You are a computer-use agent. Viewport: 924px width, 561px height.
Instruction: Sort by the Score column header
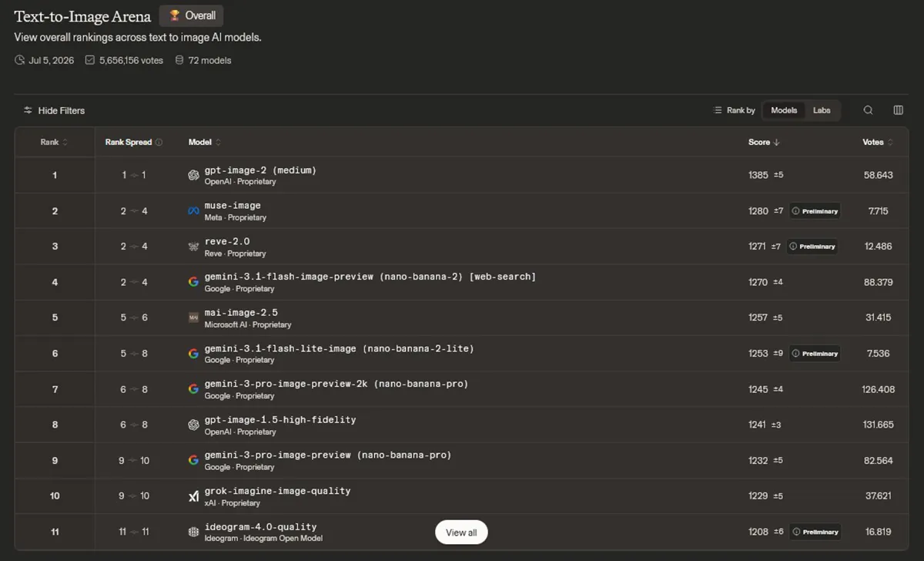click(764, 143)
